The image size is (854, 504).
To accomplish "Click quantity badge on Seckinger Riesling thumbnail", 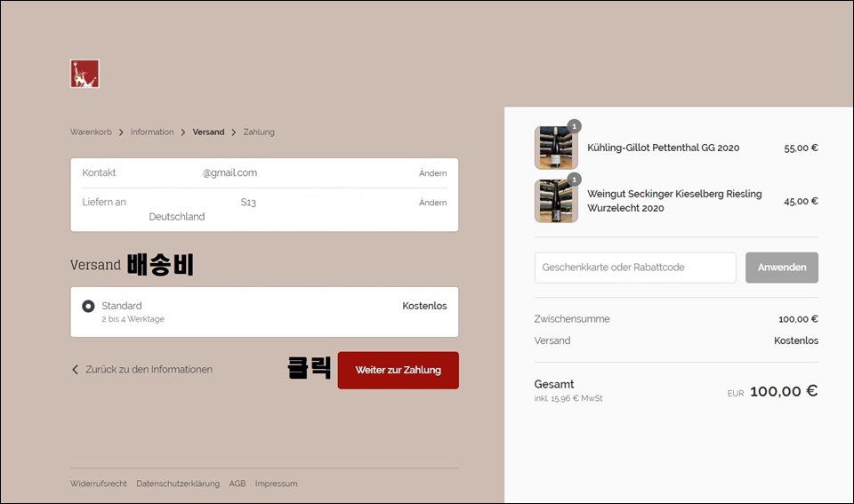I will (x=574, y=180).
